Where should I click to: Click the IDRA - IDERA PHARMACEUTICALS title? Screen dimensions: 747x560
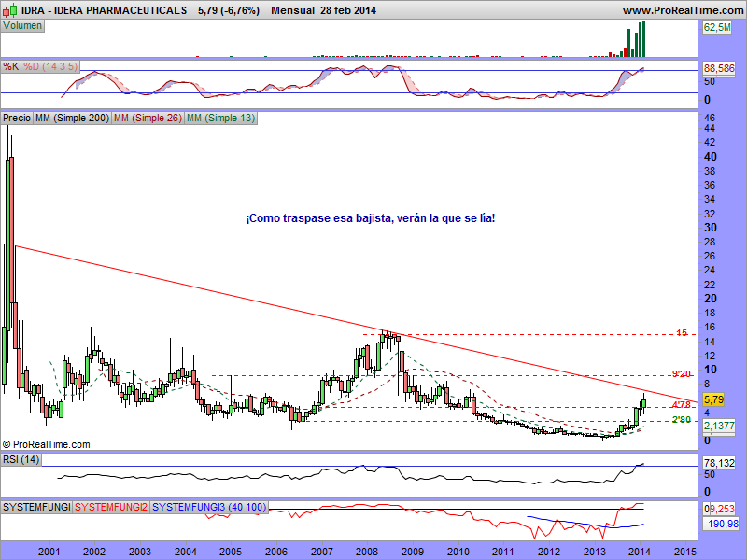pyautogui.click(x=104, y=10)
